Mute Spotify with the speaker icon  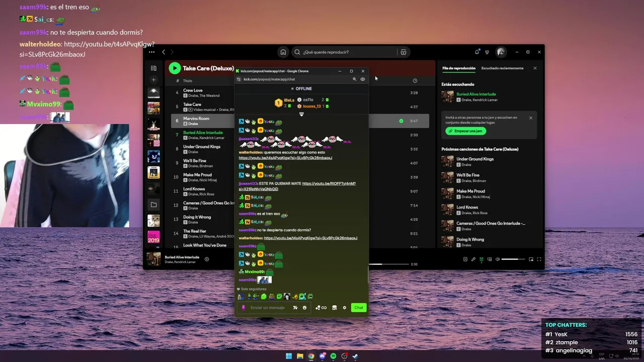point(498,259)
